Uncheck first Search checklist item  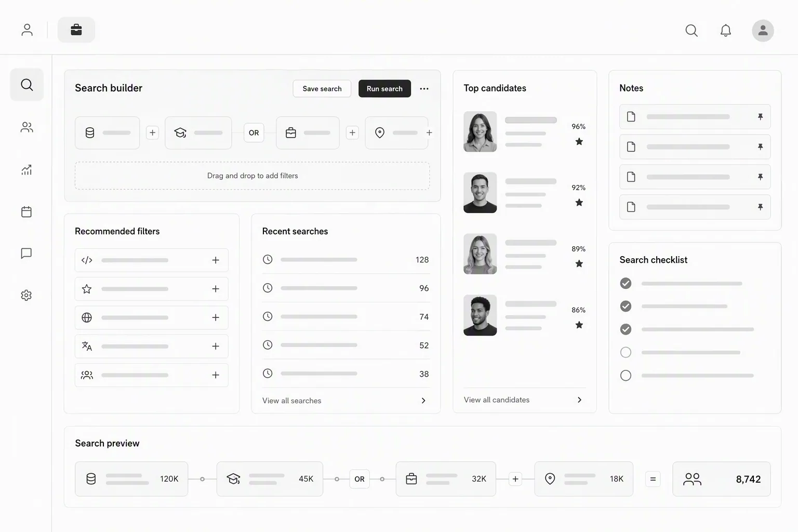tap(626, 283)
